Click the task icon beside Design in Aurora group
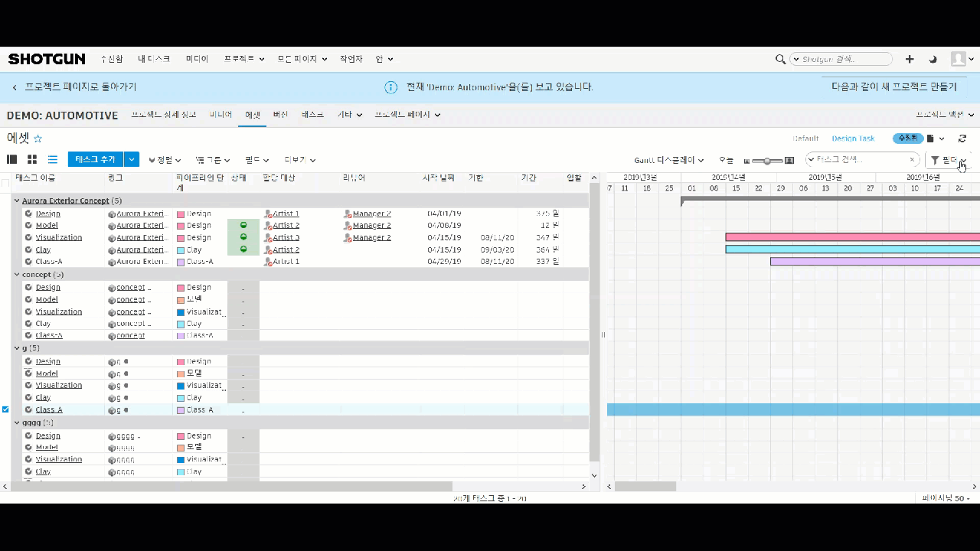Image resolution: width=980 pixels, height=551 pixels. point(28,214)
